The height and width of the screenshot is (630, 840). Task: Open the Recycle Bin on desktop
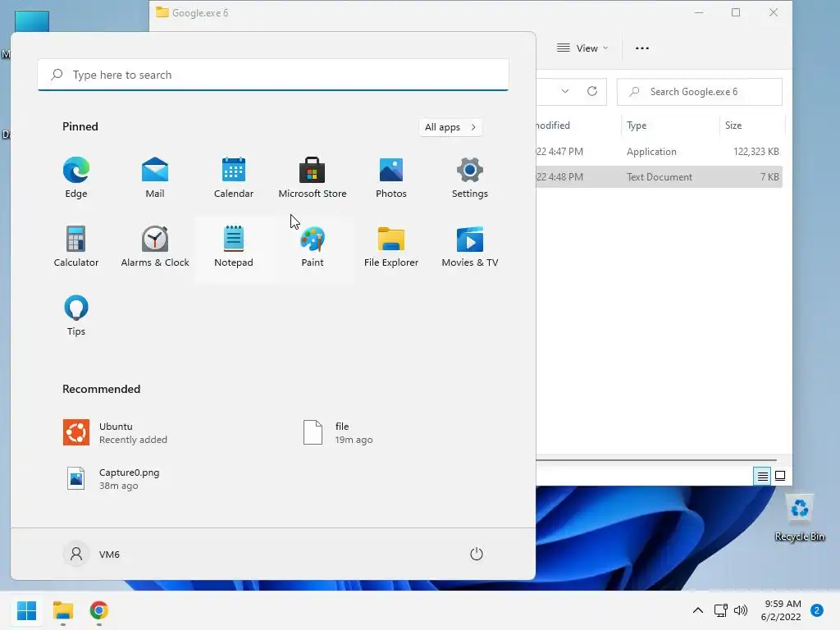pyautogui.click(x=799, y=518)
